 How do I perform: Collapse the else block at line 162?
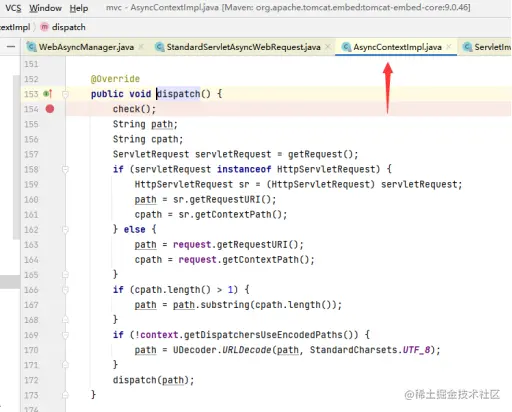[65, 230]
